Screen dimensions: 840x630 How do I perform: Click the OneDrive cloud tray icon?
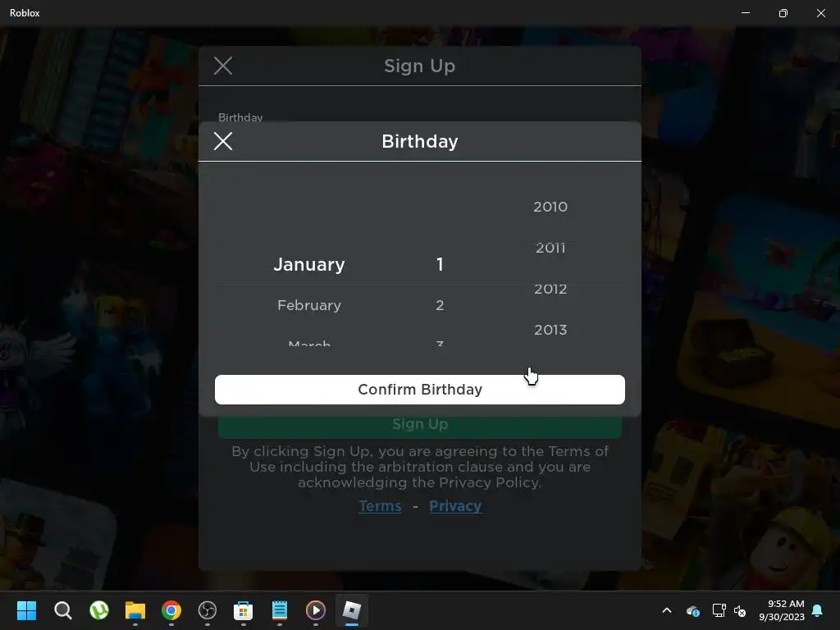tap(692, 610)
